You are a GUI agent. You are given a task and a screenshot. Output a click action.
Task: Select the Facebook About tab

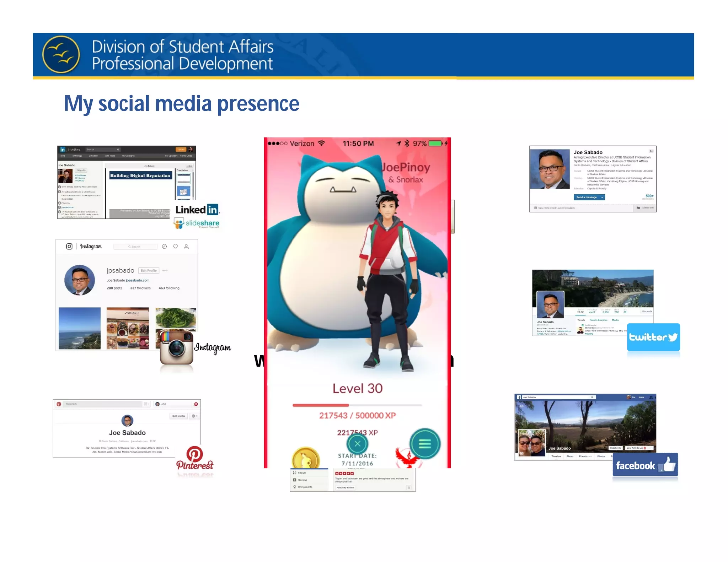click(570, 456)
